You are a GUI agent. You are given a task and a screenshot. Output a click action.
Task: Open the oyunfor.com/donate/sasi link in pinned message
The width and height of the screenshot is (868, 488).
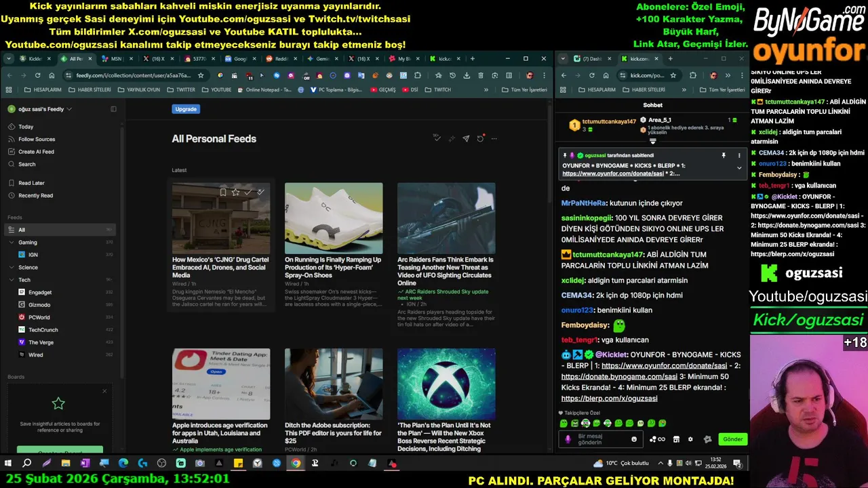[613, 174]
